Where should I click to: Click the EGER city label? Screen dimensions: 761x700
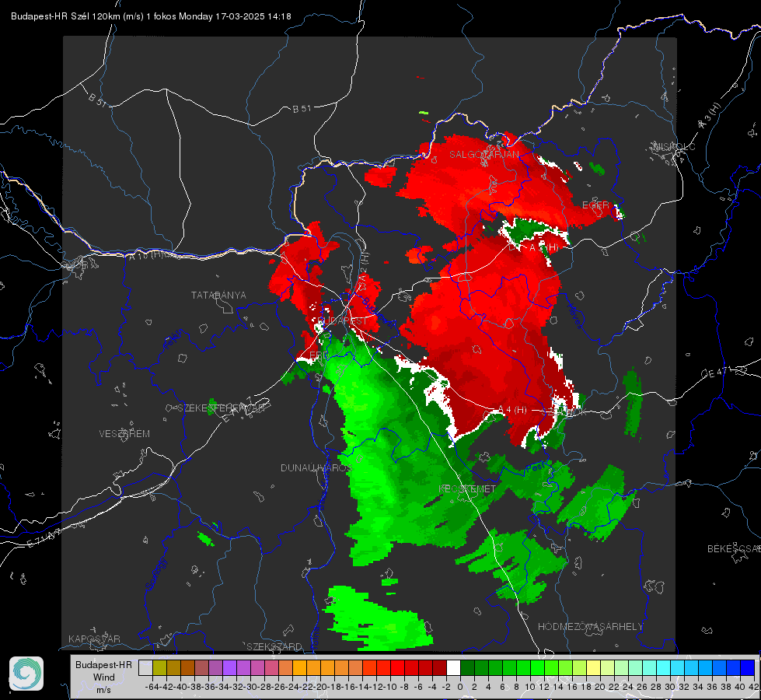coord(595,205)
